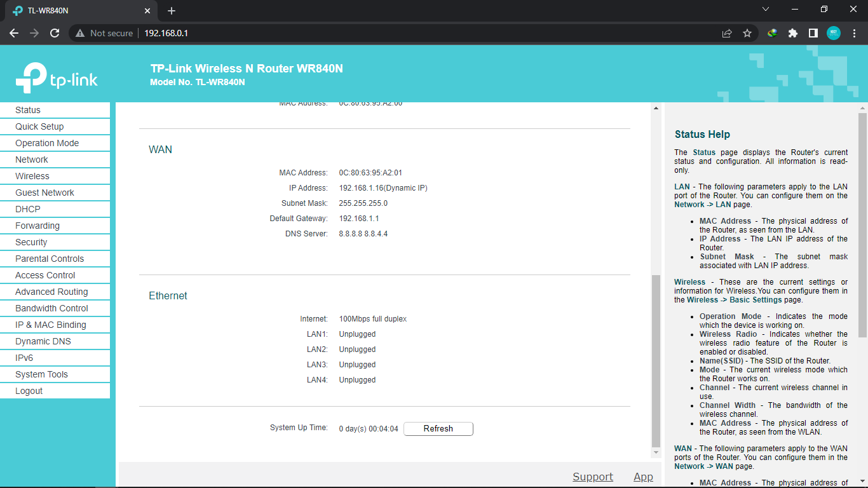This screenshot has height=488, width=868.
Task: Click the Status Help heading
Action: coord(702,135)
